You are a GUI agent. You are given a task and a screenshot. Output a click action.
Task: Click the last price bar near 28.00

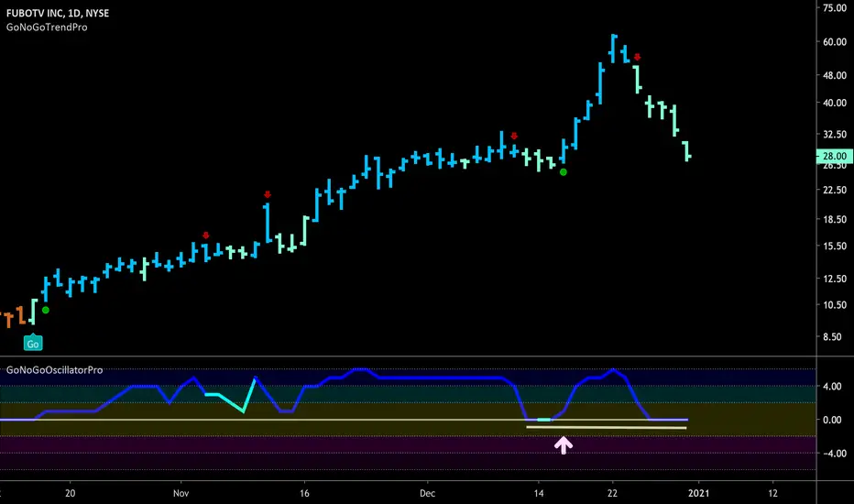(x=687, y=151)
